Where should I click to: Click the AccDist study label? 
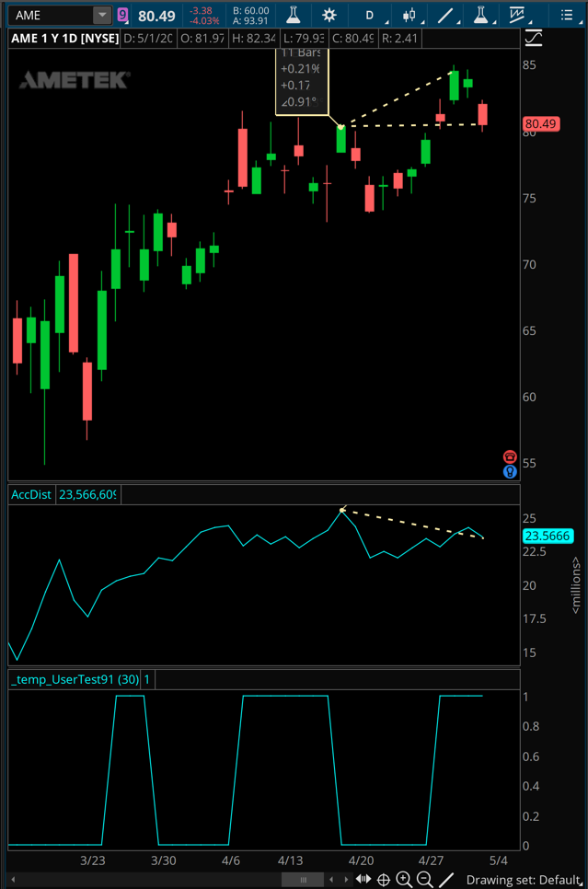[31, 494]
